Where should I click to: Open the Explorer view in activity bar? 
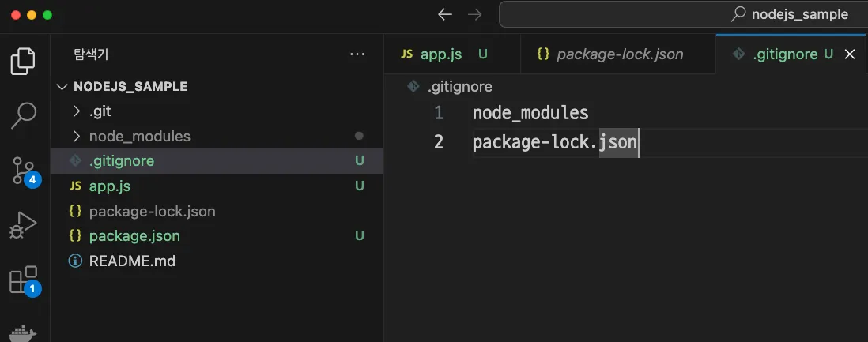[23, 61]
